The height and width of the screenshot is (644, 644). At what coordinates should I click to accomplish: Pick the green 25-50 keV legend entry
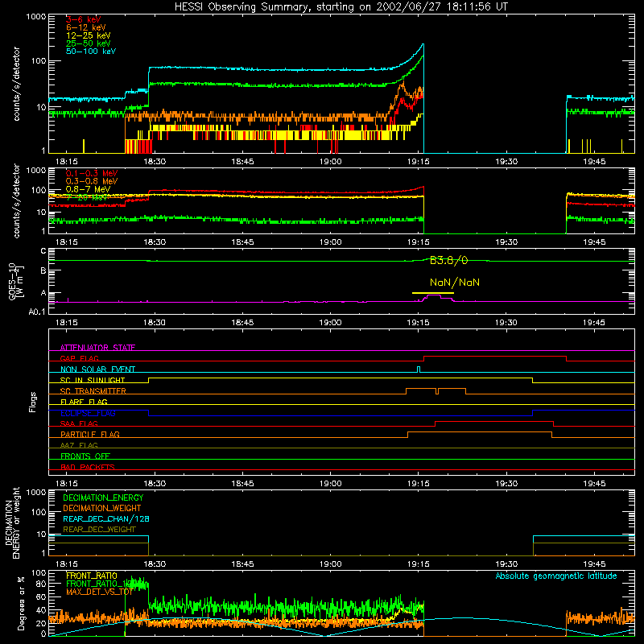click(x=89, y=43)
